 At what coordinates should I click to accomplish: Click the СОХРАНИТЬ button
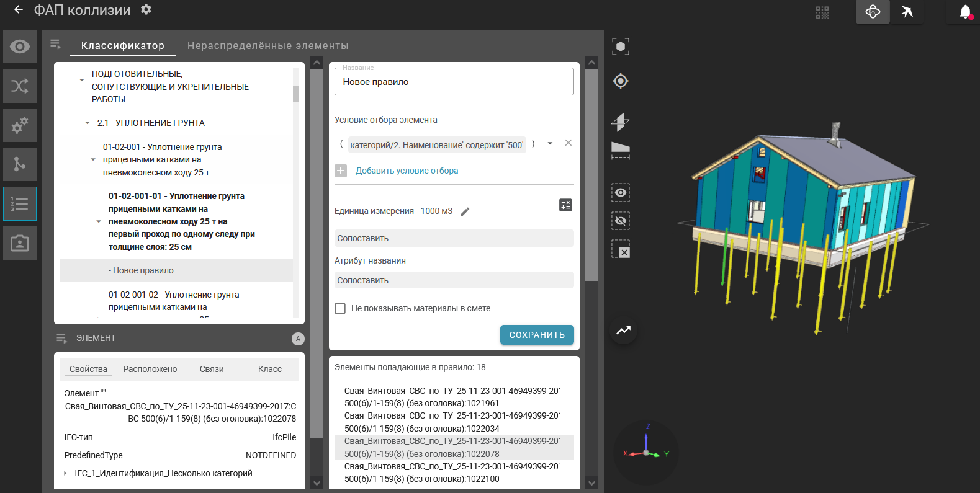click(x=536, y=335)
